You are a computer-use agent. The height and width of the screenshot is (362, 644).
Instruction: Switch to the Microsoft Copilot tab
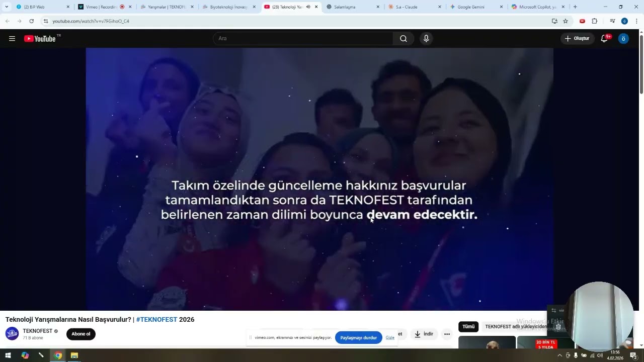coord(538,7)
